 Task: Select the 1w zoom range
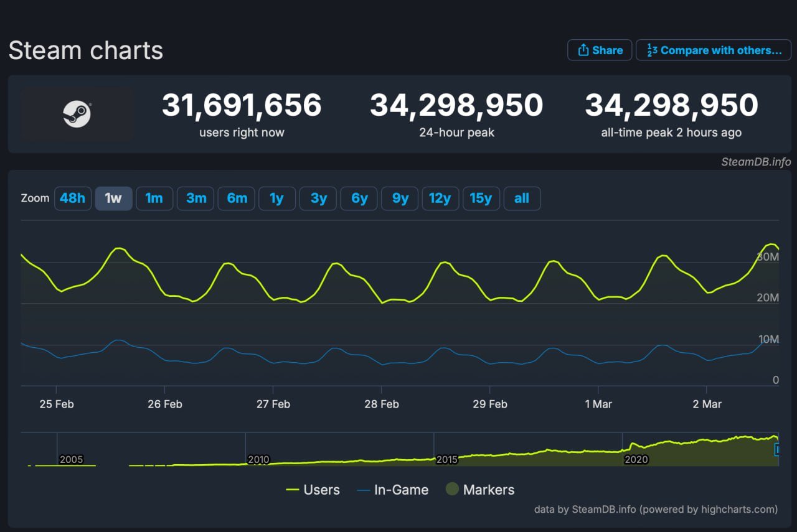coord(113,198)
